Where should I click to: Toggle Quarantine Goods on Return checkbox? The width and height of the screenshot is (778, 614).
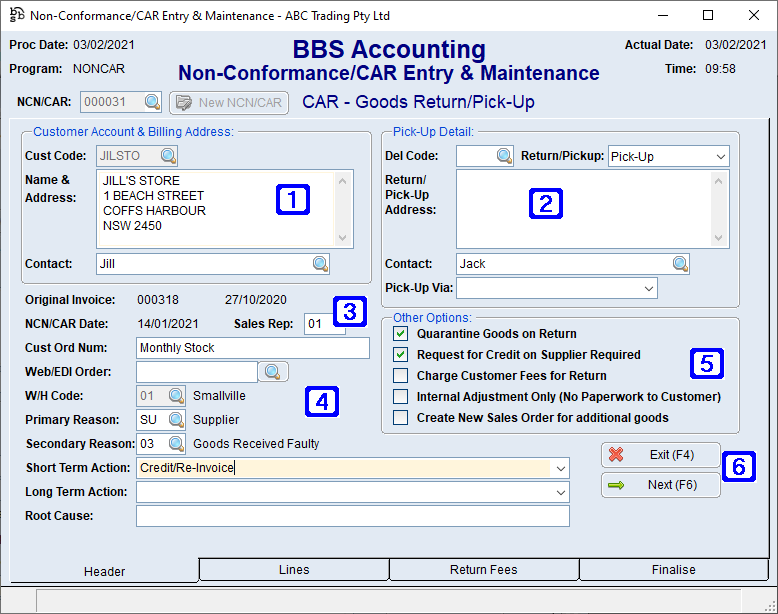[400, 334]
